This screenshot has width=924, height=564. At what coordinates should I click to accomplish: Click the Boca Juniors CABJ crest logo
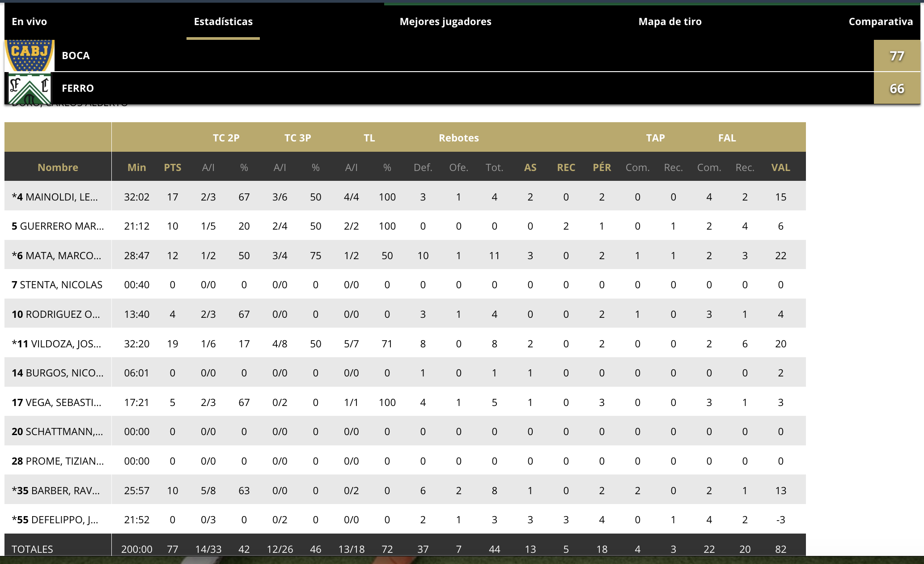(x=30, y=56)
